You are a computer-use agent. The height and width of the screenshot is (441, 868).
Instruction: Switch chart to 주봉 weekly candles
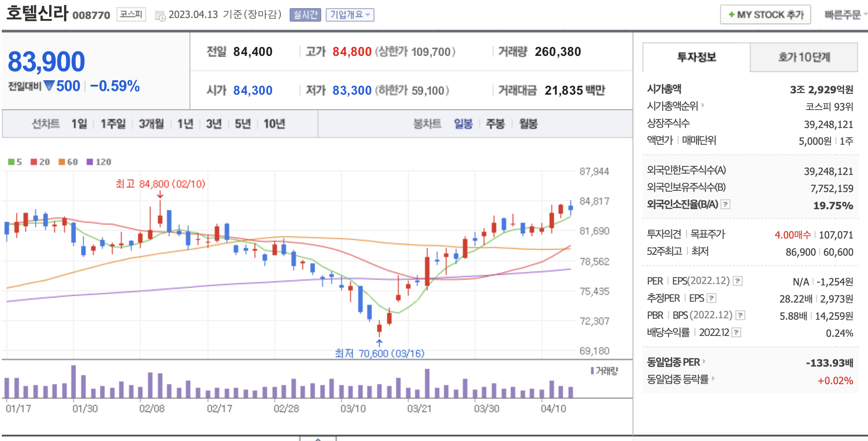pyautogui.click(x=495, y=124)
